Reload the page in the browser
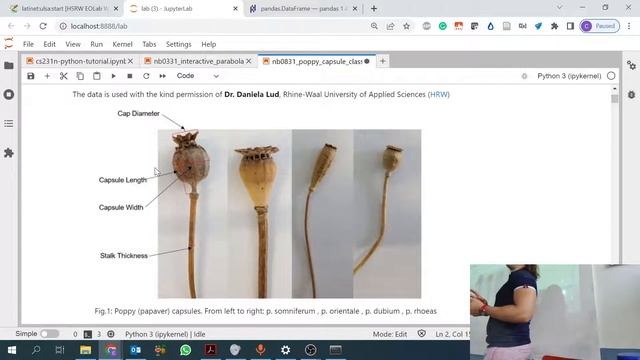The height and width of the screenshot is (360, 640). click(43, 26)
